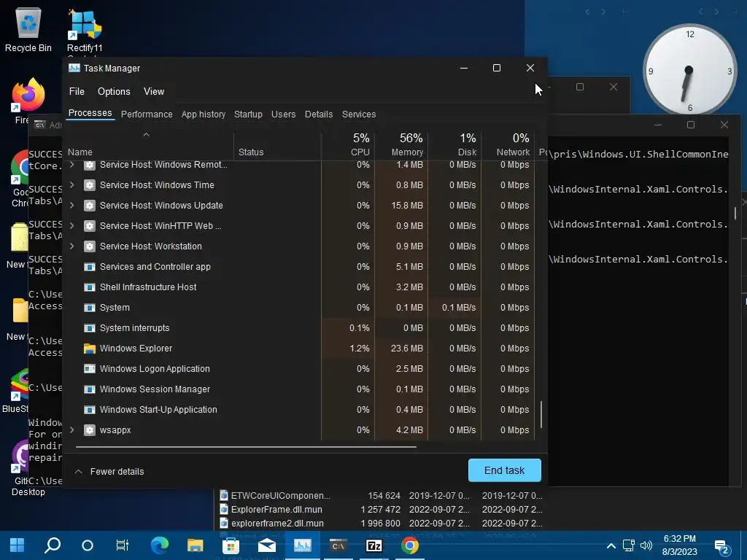
Task: Select the System interrupts row
Action: click(x=300, y=328)
